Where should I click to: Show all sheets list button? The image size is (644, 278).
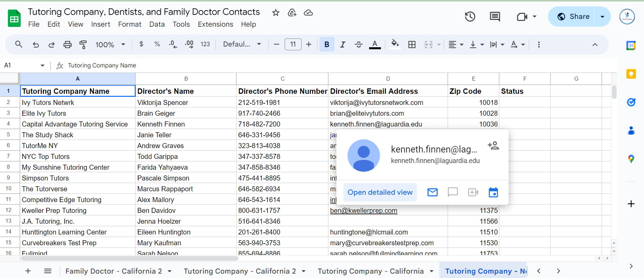click(48, 271)
